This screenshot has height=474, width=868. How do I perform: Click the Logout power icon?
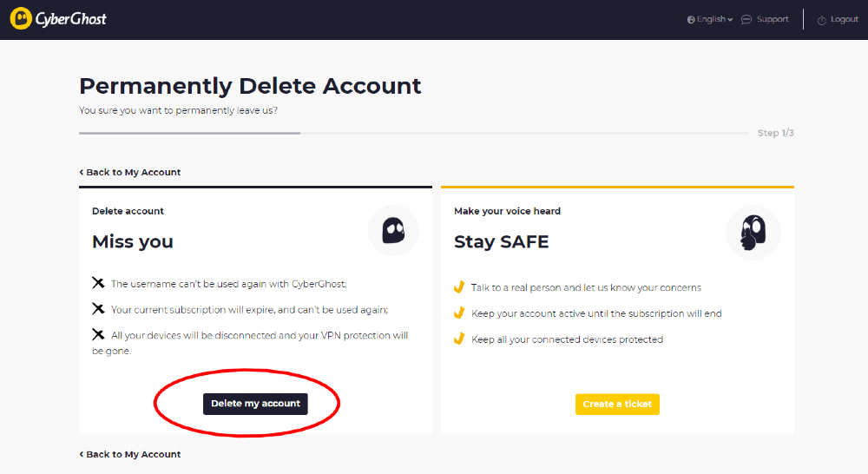821,20
